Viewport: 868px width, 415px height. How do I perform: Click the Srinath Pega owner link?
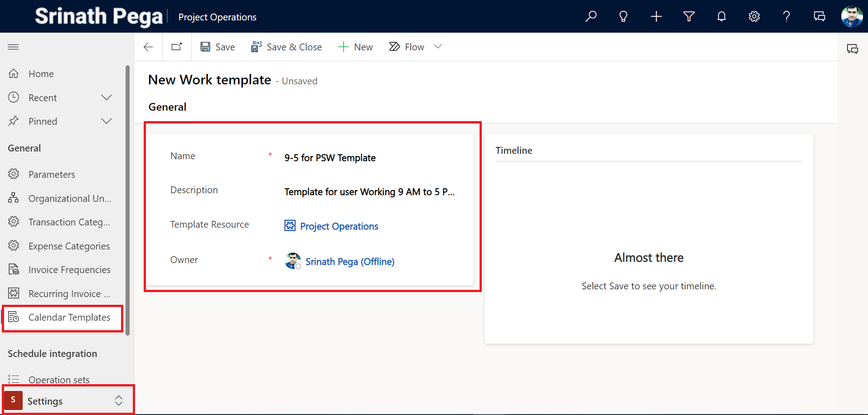point(349,262)
